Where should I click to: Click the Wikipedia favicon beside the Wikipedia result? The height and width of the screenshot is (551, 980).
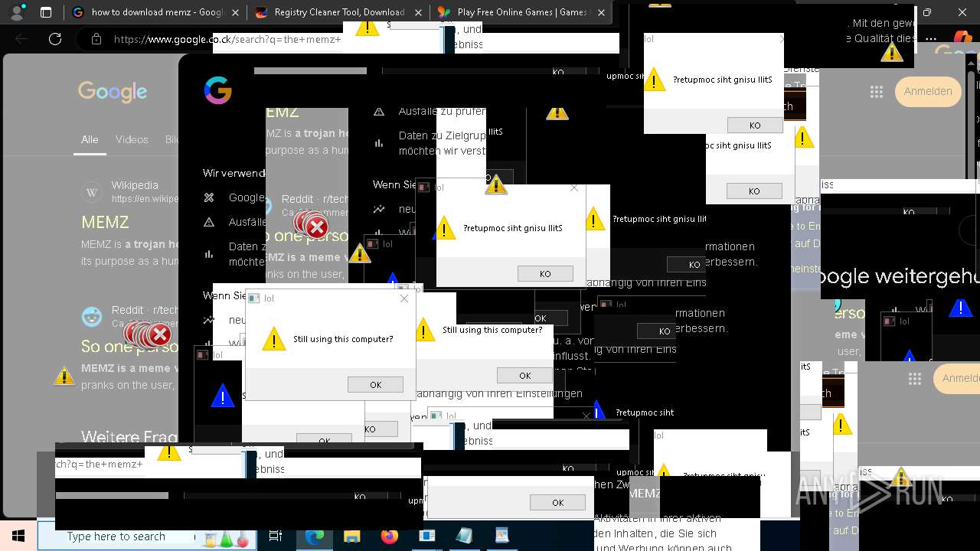92,192
